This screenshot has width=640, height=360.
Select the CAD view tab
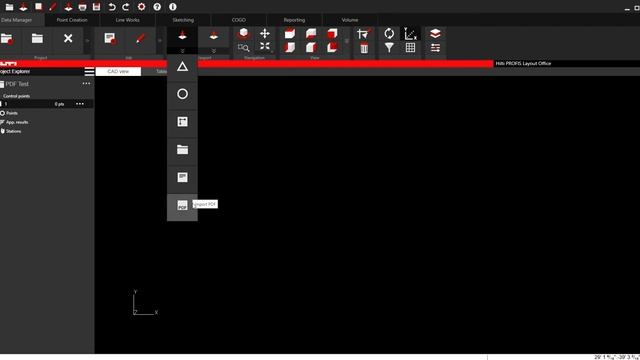(x=118, y=71)
